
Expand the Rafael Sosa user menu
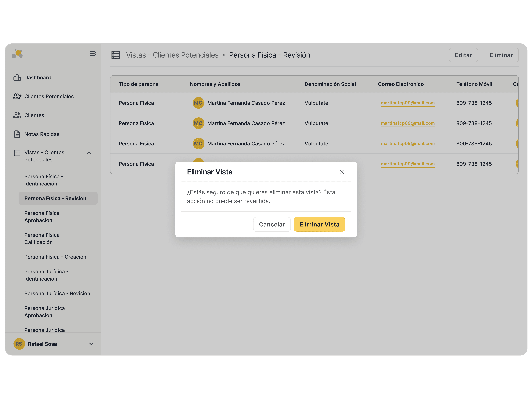pos(91,344)
